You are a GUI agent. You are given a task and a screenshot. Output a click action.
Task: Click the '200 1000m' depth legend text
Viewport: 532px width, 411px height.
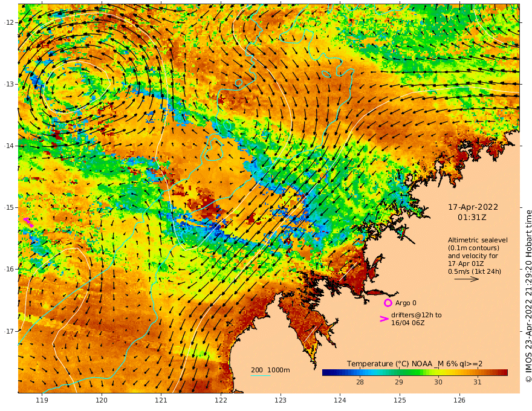coord(270,370)
